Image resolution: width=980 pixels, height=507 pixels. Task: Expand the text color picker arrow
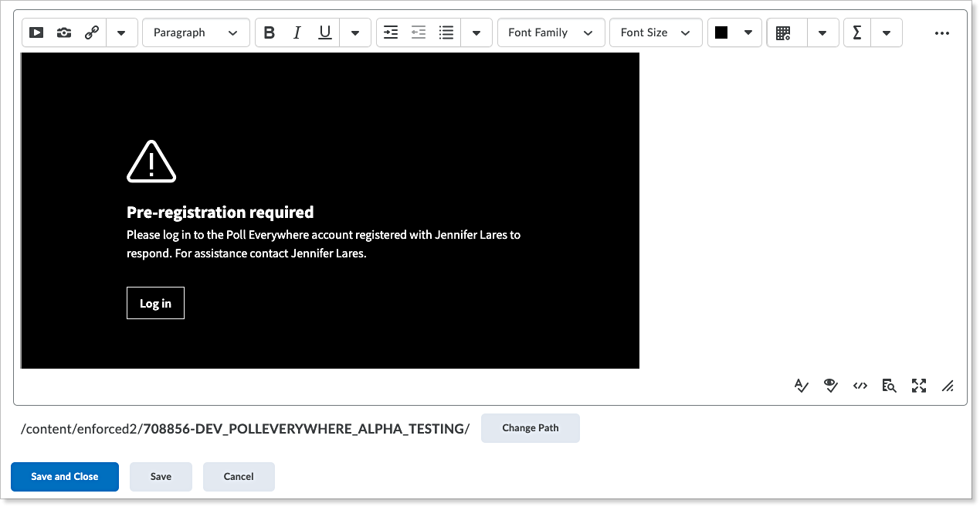pos(748,32)
